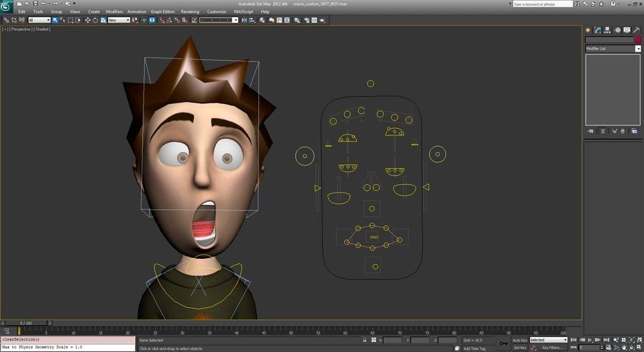Open the selection filter 'All' dropdown

(39, 20)
